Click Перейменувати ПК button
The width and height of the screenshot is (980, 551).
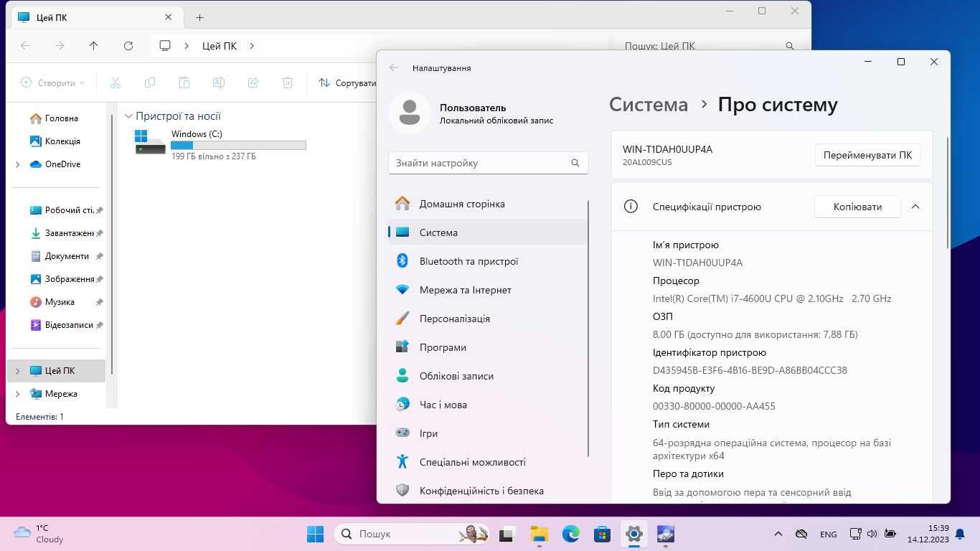pos(868,155)
